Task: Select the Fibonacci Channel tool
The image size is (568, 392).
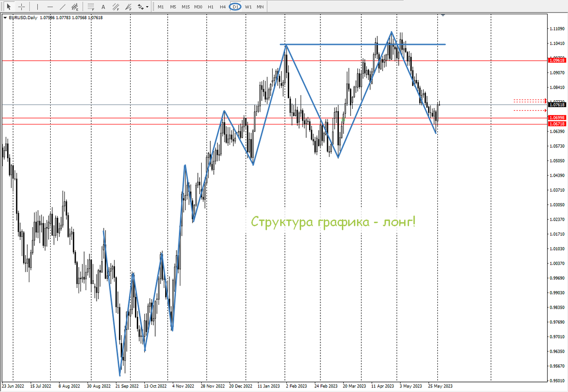Action: tap(116, 7)
